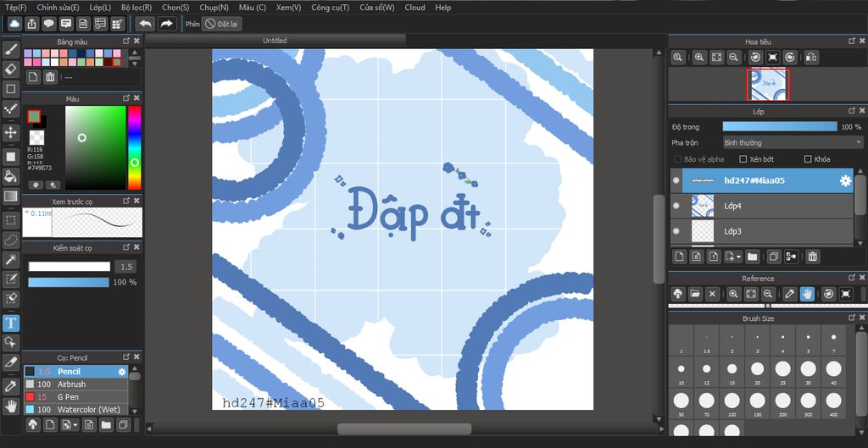Select the Hand pan tool in left toolbar
The width and height of the screenshot is (868, 448).
pyautogui.click(x=11, y=407)
